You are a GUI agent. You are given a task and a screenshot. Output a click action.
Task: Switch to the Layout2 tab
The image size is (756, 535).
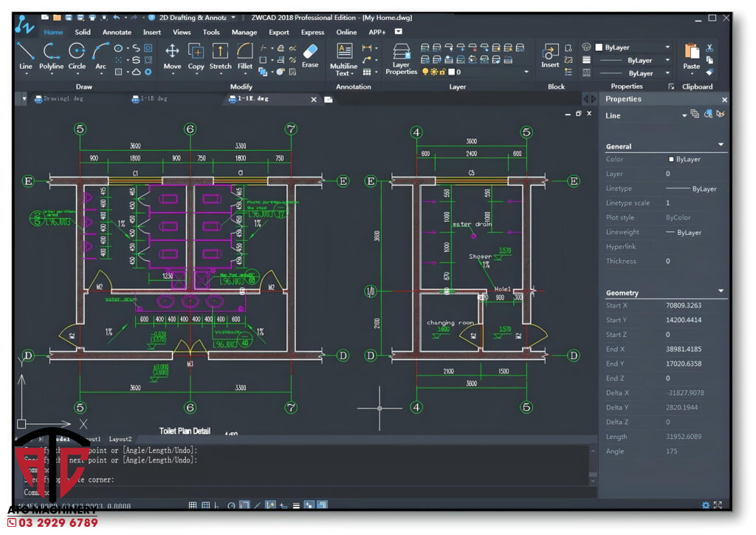pos(120,439)
